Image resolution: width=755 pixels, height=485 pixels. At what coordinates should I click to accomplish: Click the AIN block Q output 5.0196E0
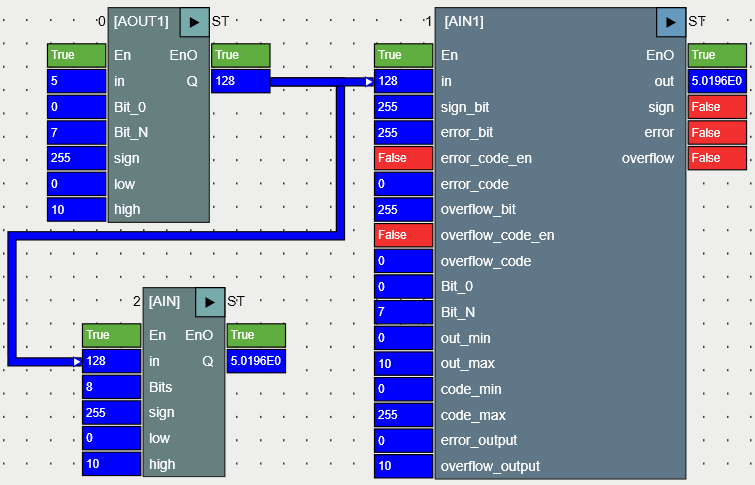pyautogui.click(x=256, y=361)
